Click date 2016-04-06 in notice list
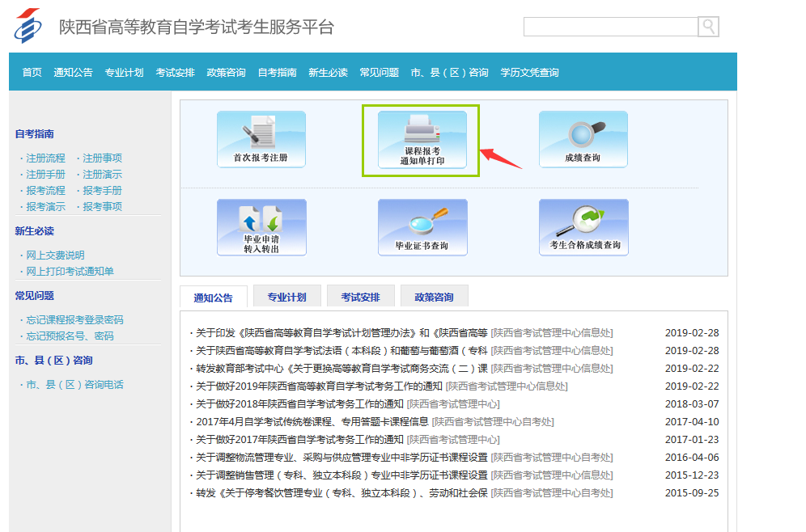806x532 pixels. pos(692,458)
